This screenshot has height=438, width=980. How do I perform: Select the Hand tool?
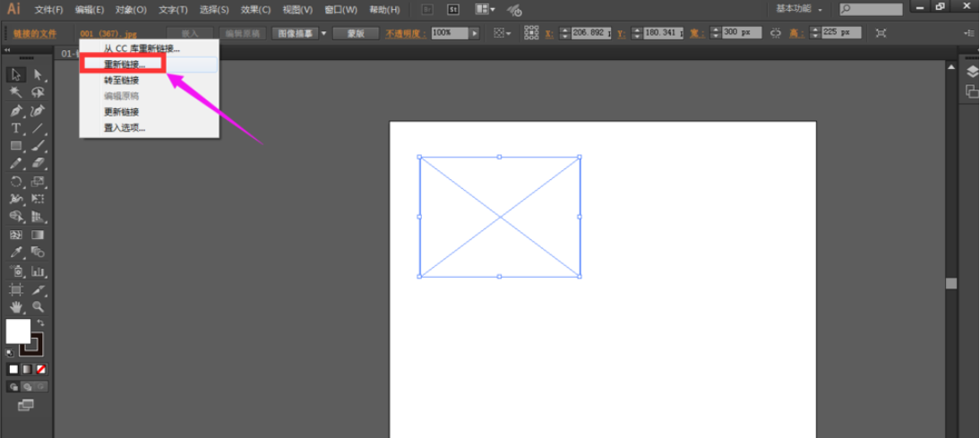click(16, 307)
